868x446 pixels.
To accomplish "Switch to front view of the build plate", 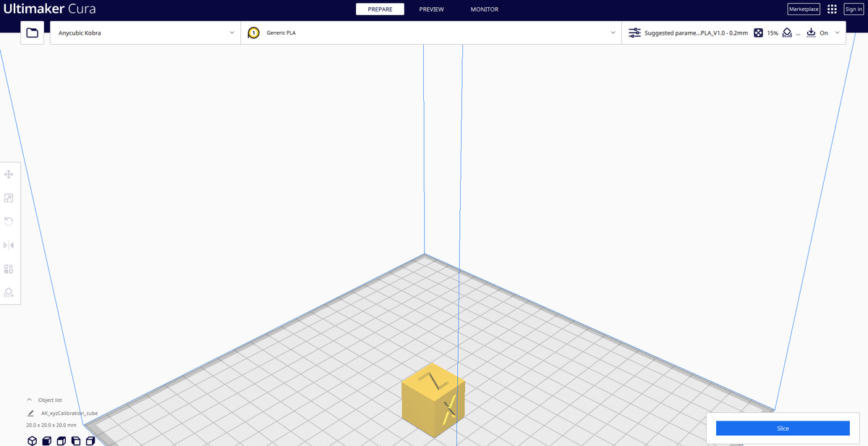I will click(46, 440).
